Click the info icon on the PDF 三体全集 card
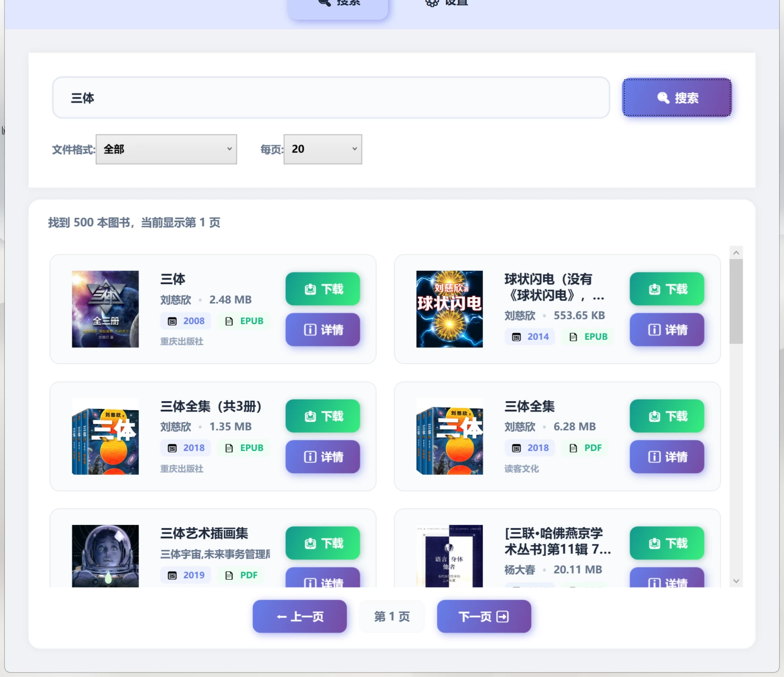This screenshot has height=677, width=784. [x=654, y=457]
